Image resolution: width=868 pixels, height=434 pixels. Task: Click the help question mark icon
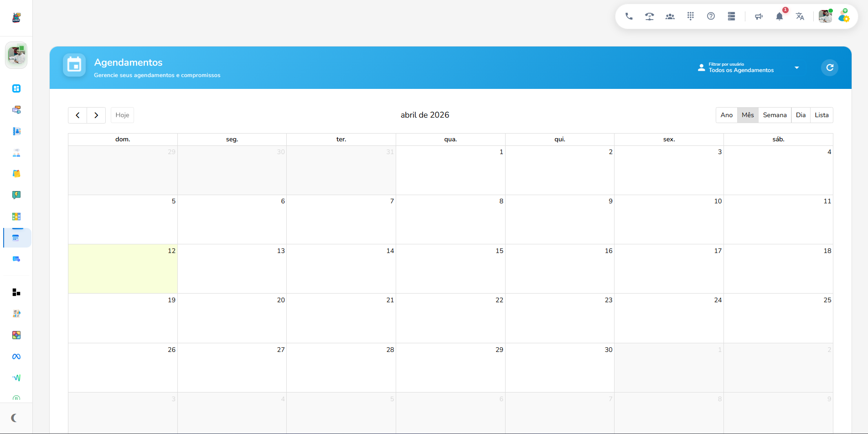(x=711, y=16)
